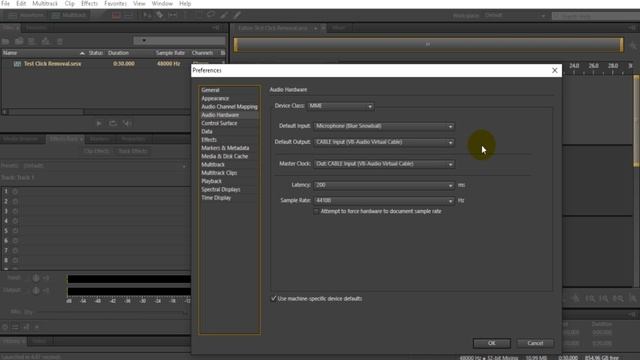Click the second icon beside rack power button

(15, 327)
